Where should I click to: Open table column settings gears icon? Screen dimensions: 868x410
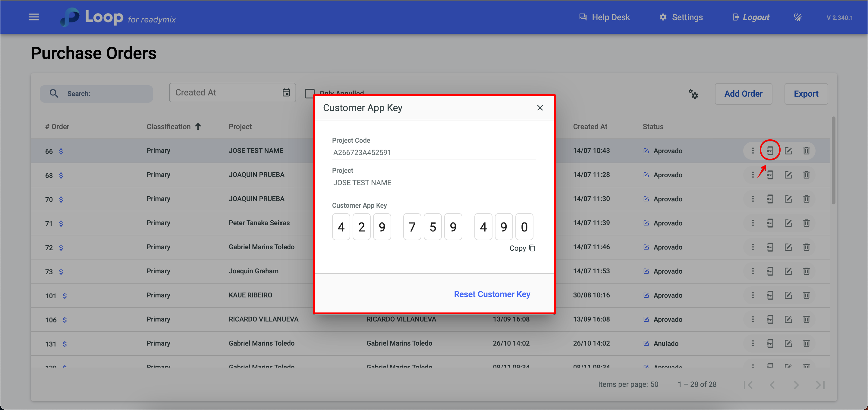click(x=693, y=94)
